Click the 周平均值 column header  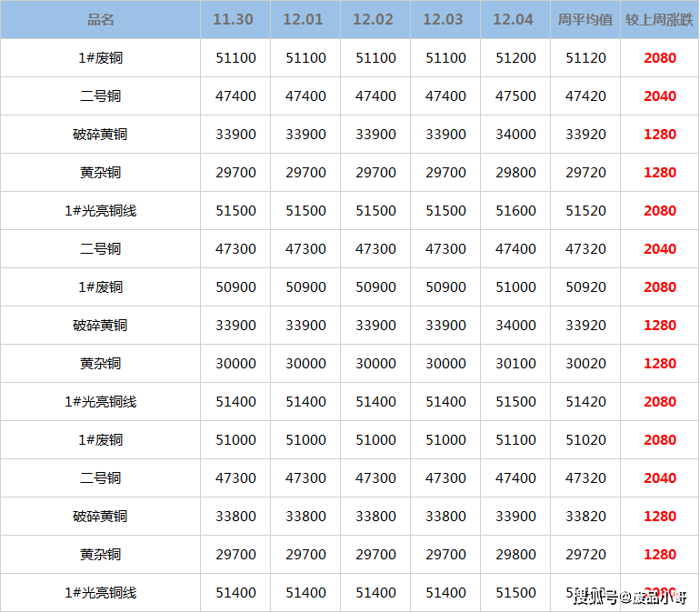pos(585,19)
